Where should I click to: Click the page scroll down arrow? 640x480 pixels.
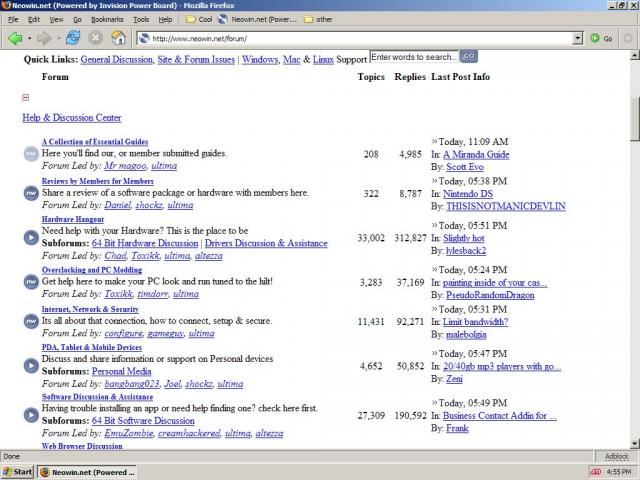click(x=635, y=444)
